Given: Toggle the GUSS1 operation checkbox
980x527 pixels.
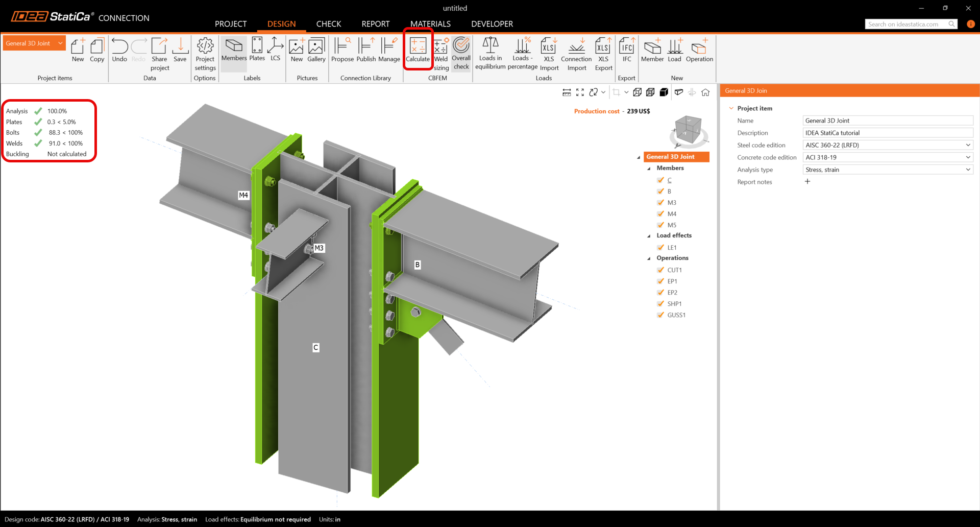Looking at the screenshot, I should pos(661,315).
